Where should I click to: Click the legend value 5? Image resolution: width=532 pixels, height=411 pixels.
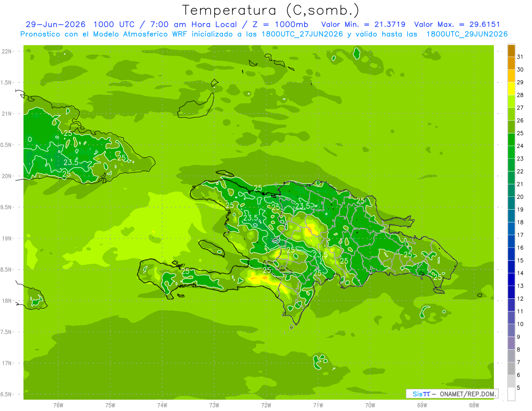(519, 388)
